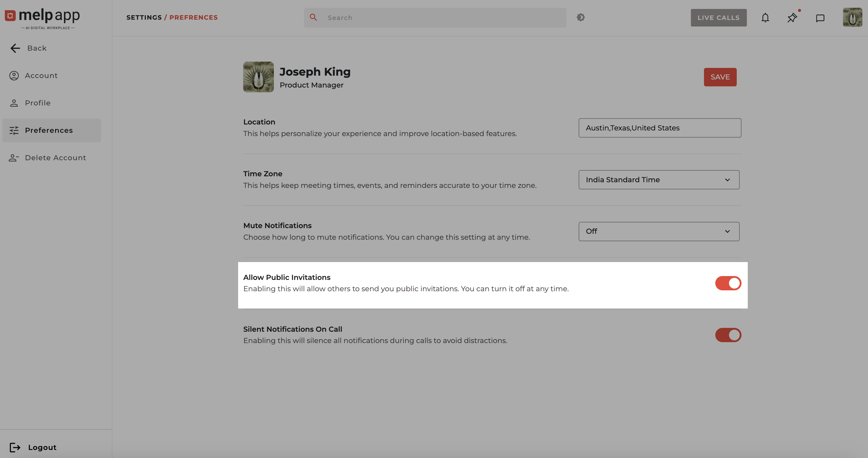Turn off Silent Notifications On Call
Image resolution: width=868 pixels, height=458 pixels.
tap(728, 335)
